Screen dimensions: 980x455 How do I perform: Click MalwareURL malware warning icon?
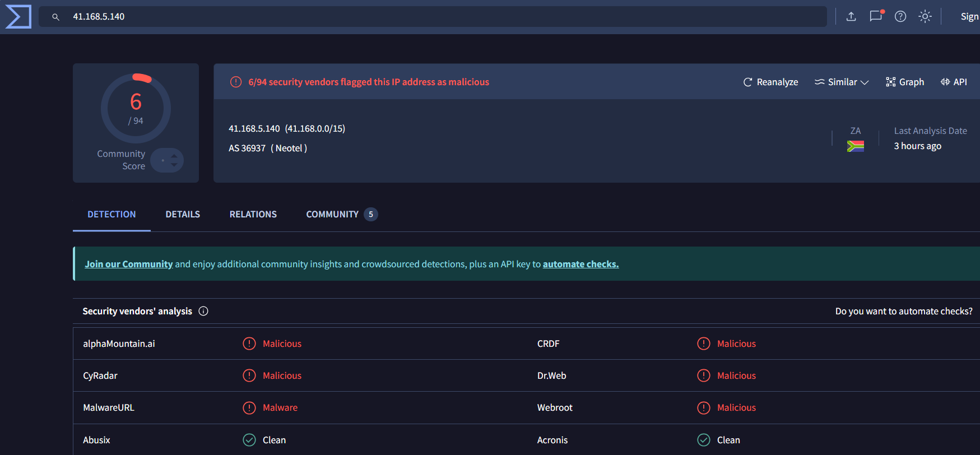[249, 407]
